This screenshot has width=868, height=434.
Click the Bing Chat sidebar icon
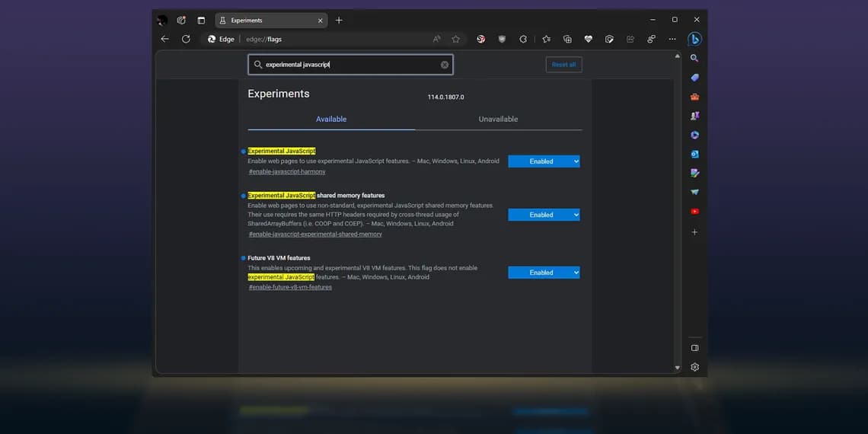694,40
